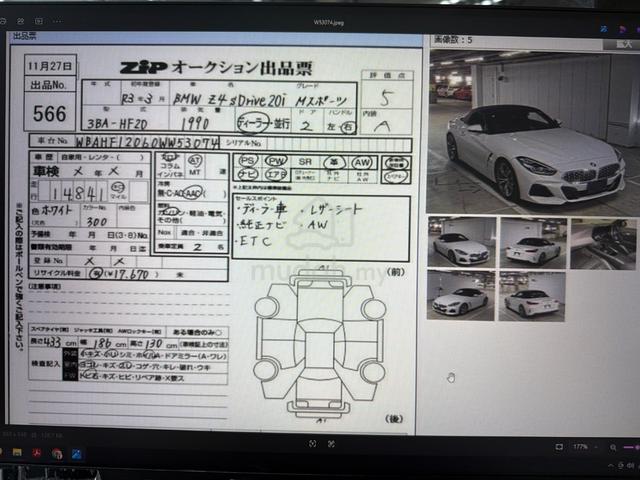
Task: Click the large front-view photo of the white BMW
Action: pos(532,133)
